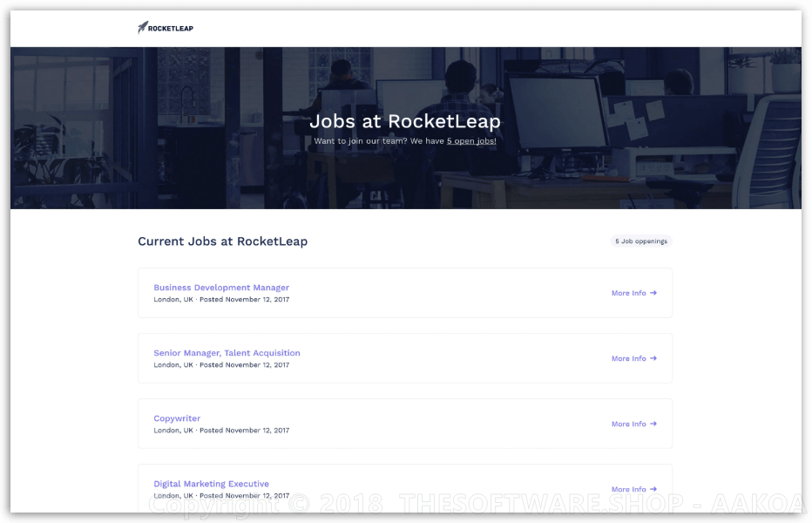
Task: Open the Copywriter job listing
Action: [x=177, y=418]
